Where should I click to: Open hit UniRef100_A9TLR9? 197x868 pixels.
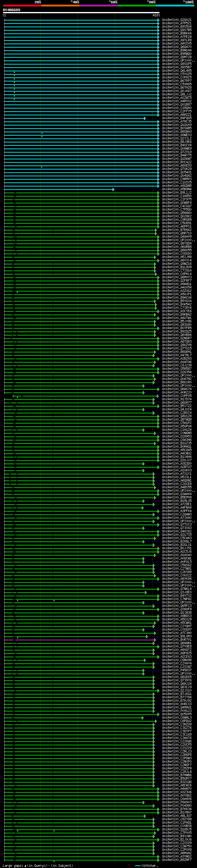coord(176,40)
